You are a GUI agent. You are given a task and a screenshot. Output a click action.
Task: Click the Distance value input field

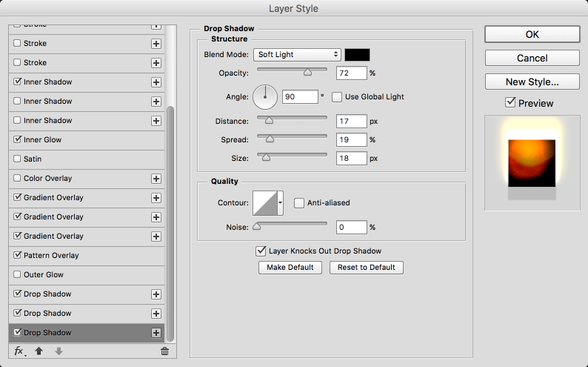coord(352,122)
